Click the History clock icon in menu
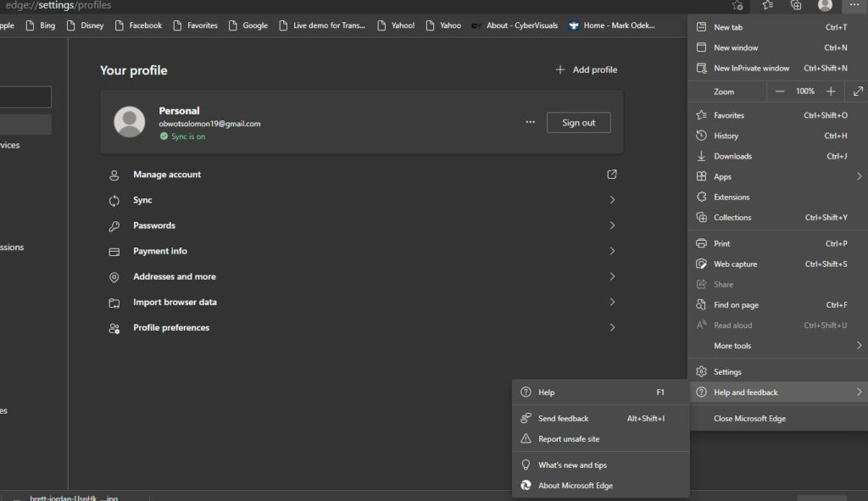Screen dimensions: 868x501 pos(701,136)
